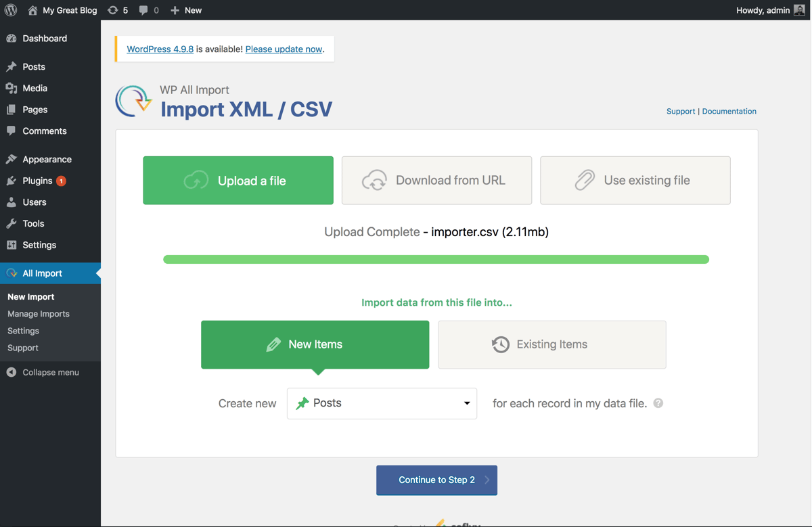This screenshot has height=527, width=812.
Task: Expand the New menu in the admin bar
Action: (x=185, y=10)
